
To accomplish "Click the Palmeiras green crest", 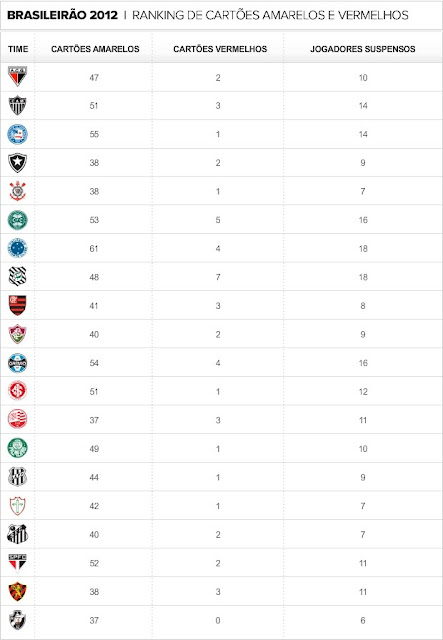I will pos(18,448).
